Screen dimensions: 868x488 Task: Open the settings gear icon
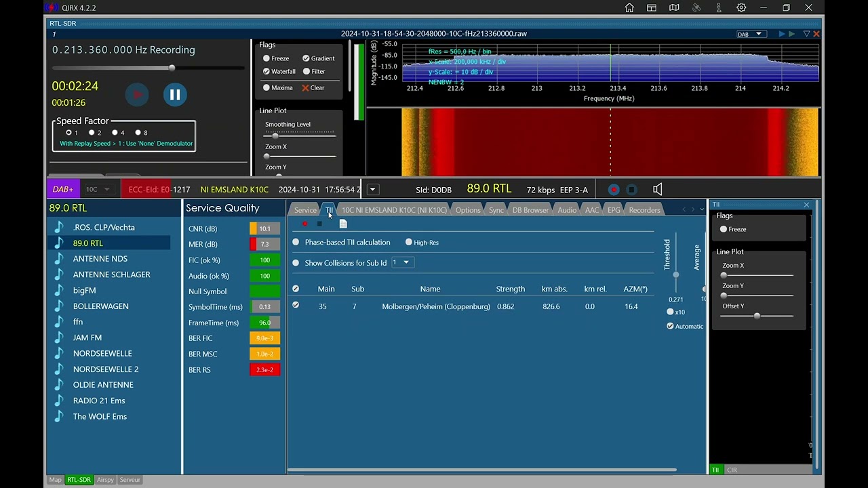(x=741, y=8)
